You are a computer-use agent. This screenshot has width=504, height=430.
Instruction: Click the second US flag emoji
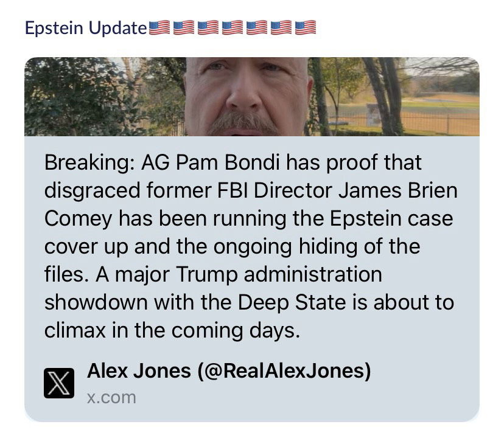(x=184, y=28)
